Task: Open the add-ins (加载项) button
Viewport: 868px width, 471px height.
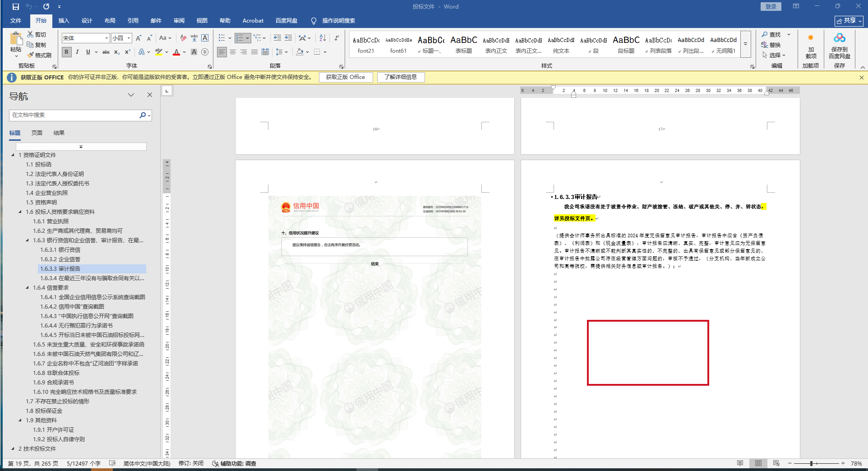Action: pos(811,46)
